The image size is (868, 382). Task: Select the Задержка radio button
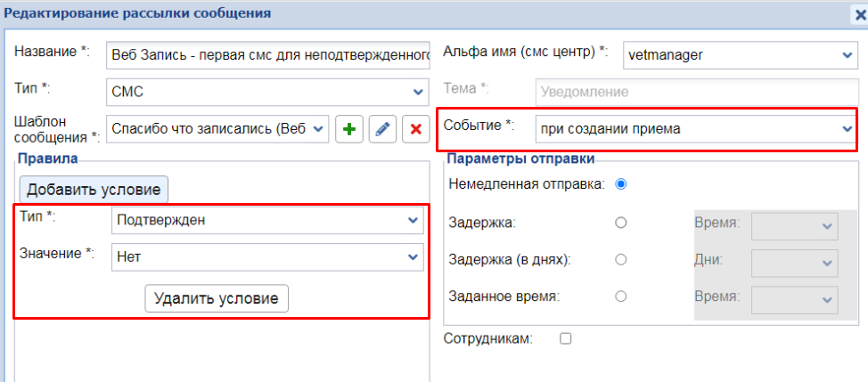pos(621,223)
